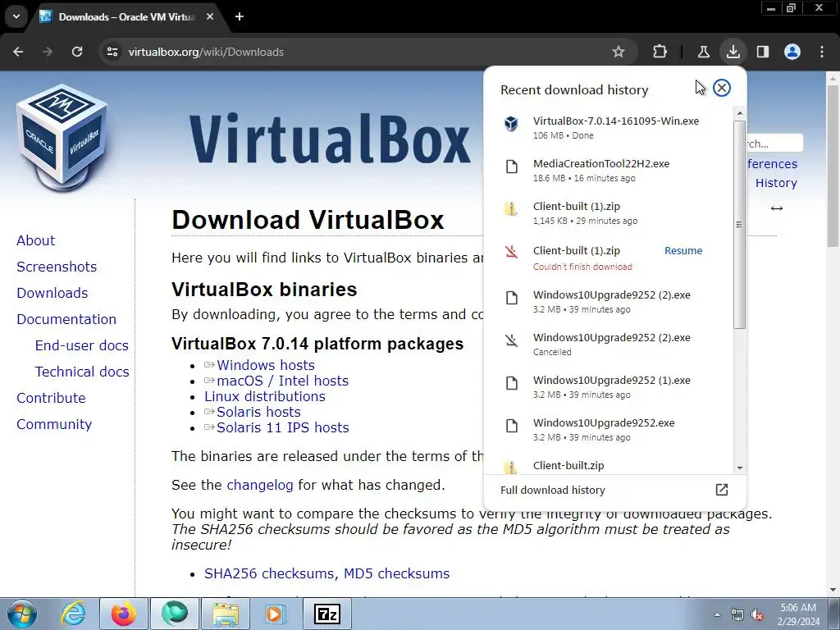This screenshot has width=840, height=630.
Task: Open Downloads sidebar link
Action: [52, 293]
